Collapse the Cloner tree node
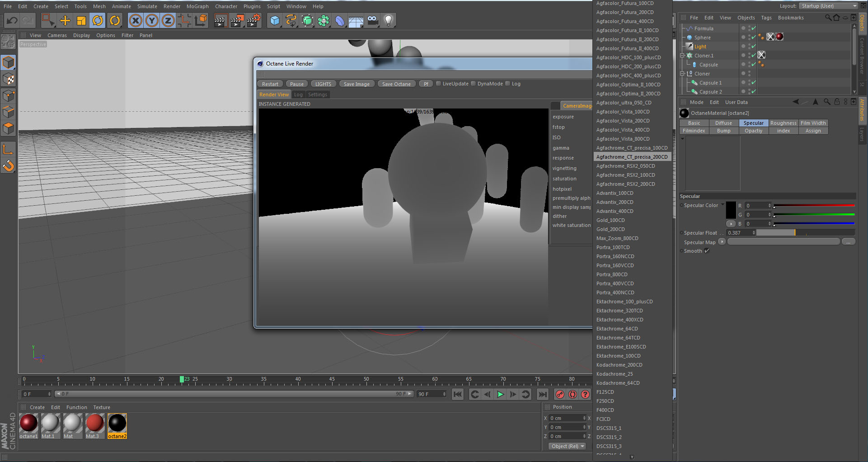Viewport: 868px width, 462px height. pos(682,74)
